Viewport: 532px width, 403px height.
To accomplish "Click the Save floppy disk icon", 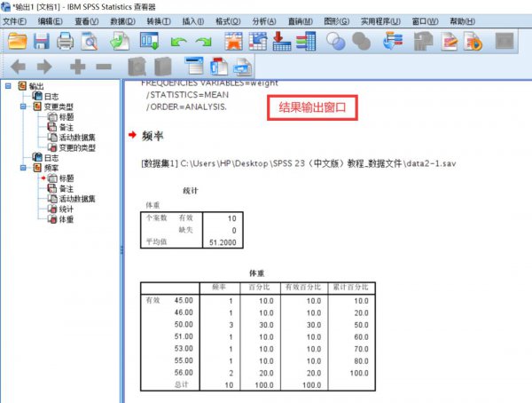I will [42, 41].
